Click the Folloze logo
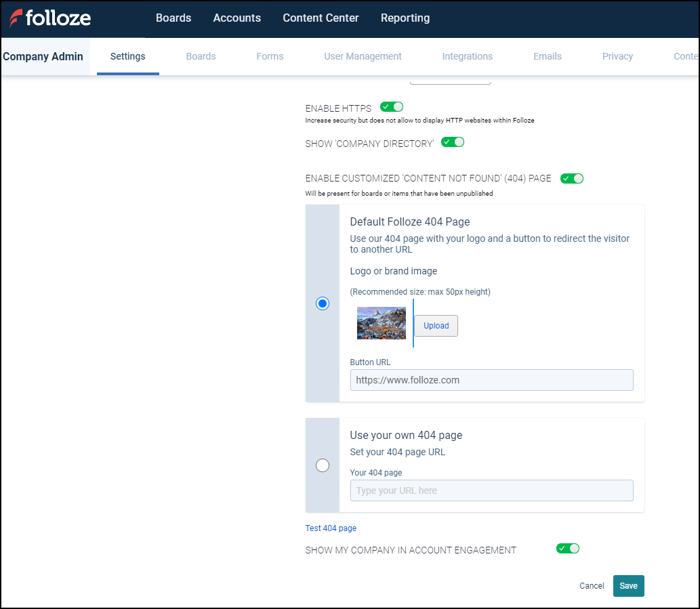Screen dimensions: 700x609 point(50,18)
